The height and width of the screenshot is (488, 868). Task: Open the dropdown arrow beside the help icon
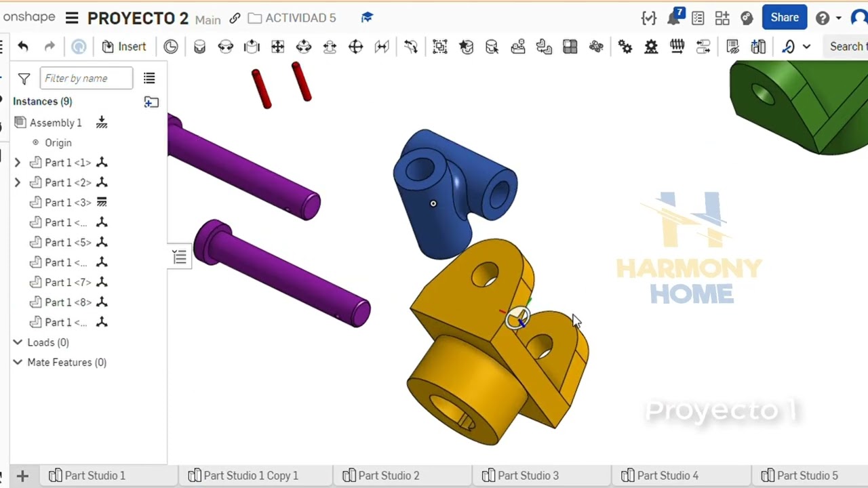click(839, 18)
